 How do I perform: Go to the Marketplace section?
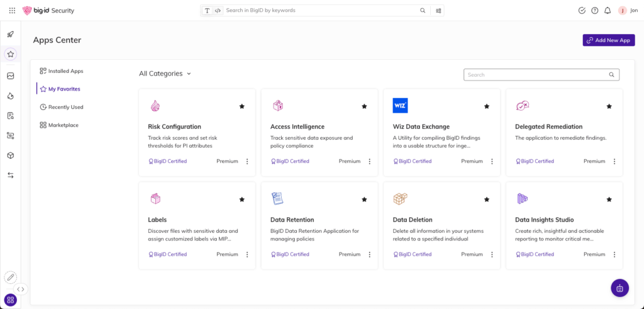pos(63,125)
